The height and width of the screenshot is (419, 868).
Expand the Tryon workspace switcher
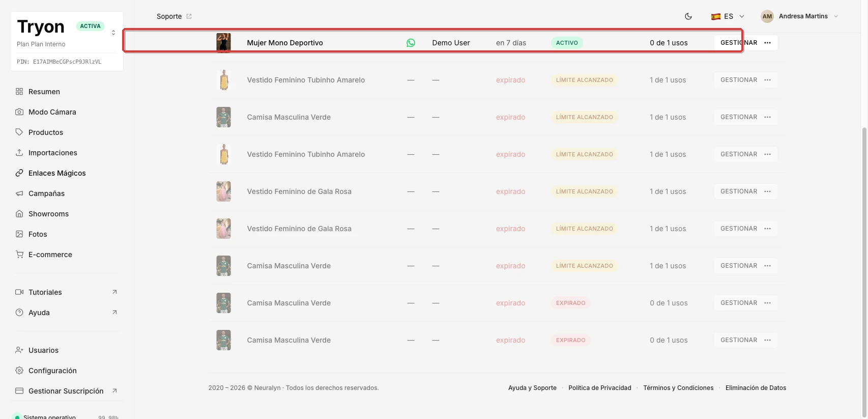coord(113,33)
